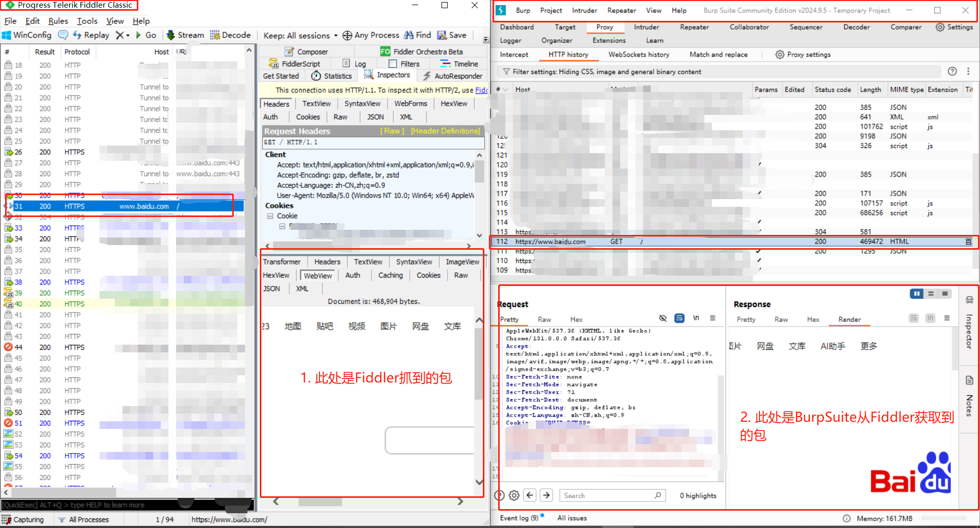Open the Log tab in Fiddler
The width and height of the screenshot is (980, 528).
(354, 64)
